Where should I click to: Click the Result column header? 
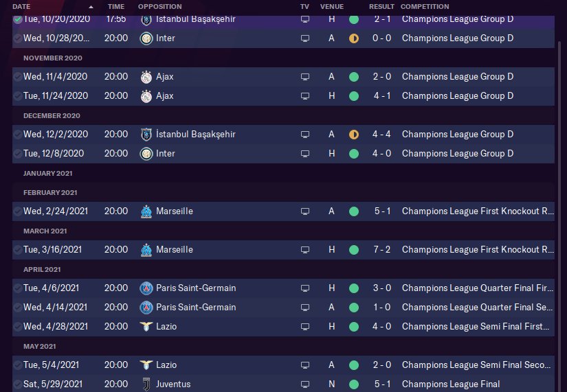point(381,6)
